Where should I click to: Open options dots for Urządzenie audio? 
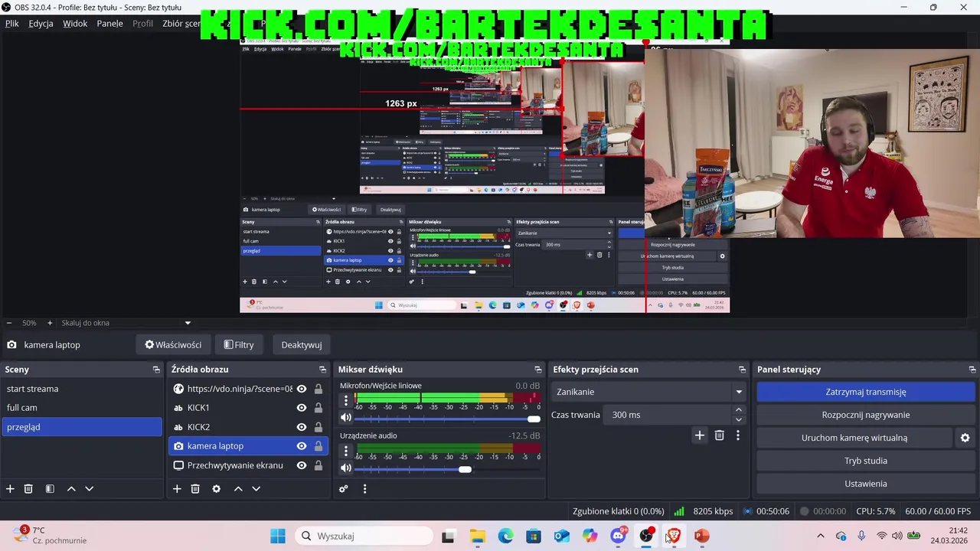(346, 451)
